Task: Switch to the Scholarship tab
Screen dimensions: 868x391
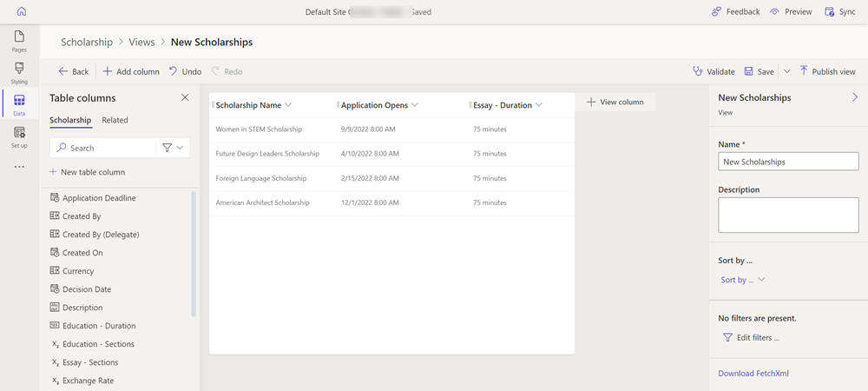Action: coord(71,120)
